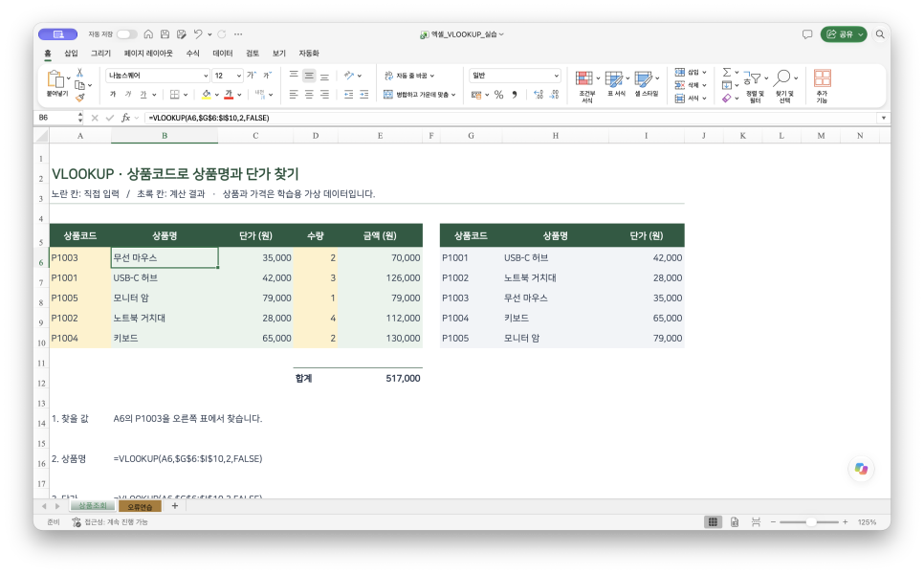Switch to page layout view button
The height and width of the screenshot is (574, 924).
(x=735, y=522)
